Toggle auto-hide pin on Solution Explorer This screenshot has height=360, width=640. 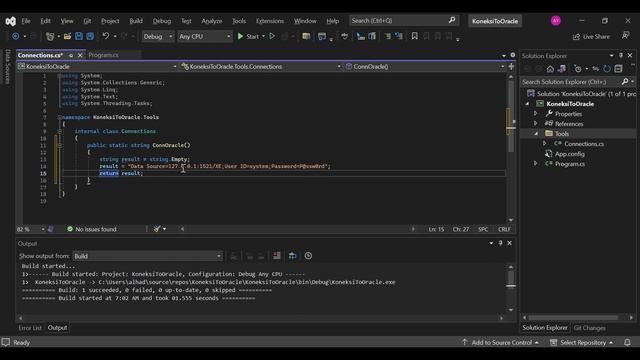(621, 56)
